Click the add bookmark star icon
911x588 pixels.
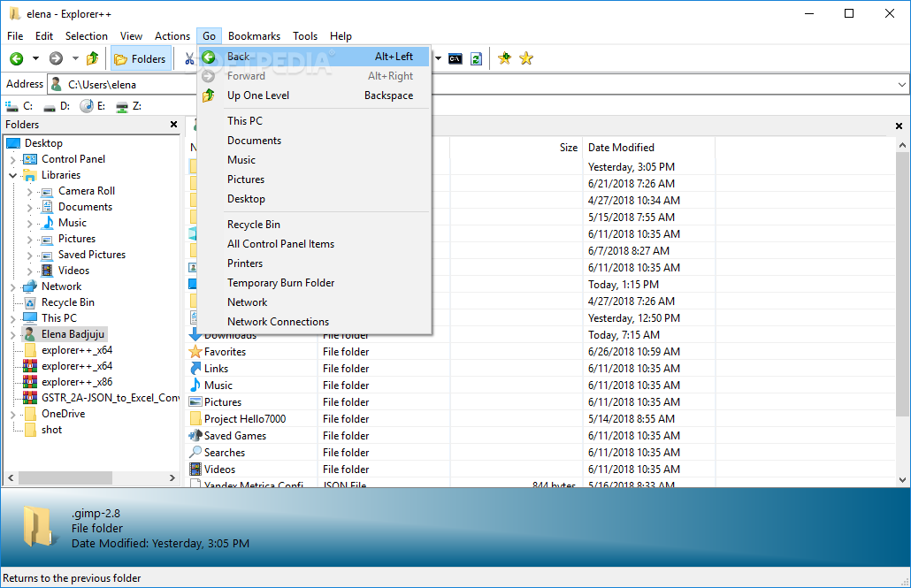click(x=504, y=58)
